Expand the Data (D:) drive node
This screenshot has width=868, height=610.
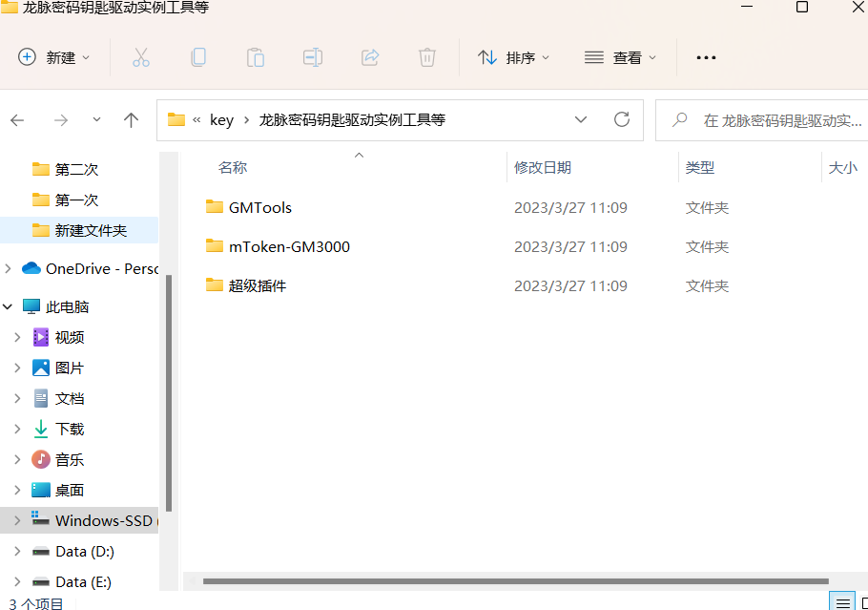17,551
